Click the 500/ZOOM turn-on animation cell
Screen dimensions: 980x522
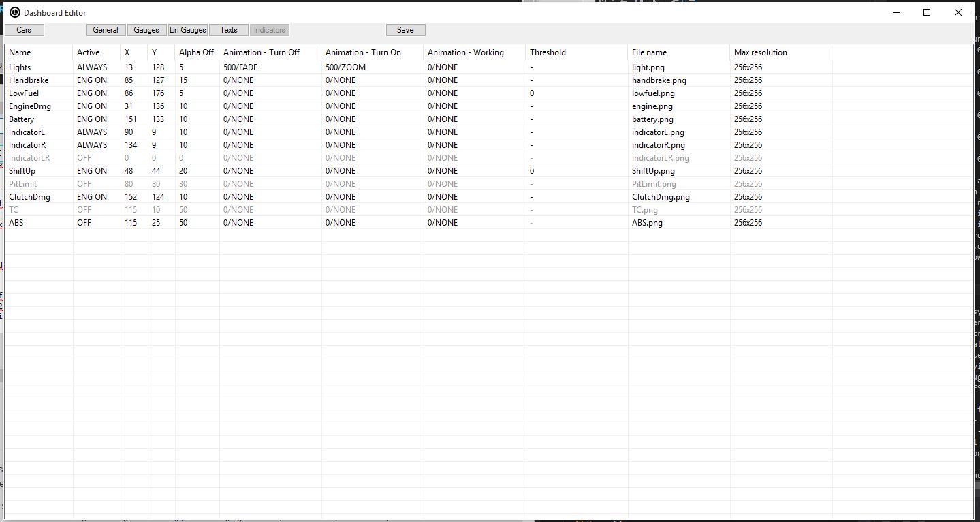coord(345,67)
